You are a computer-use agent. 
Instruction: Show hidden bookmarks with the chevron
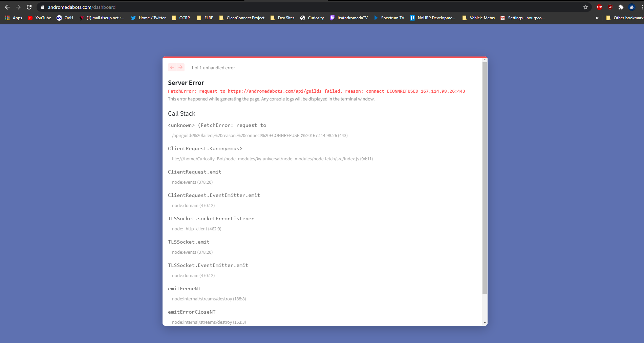click(597, 18)
